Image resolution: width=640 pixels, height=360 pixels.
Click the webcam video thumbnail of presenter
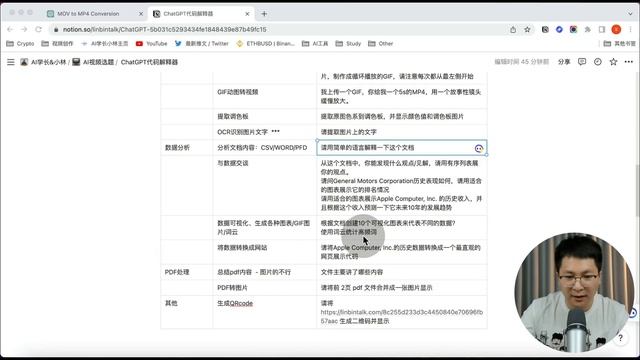click(574, 292)
